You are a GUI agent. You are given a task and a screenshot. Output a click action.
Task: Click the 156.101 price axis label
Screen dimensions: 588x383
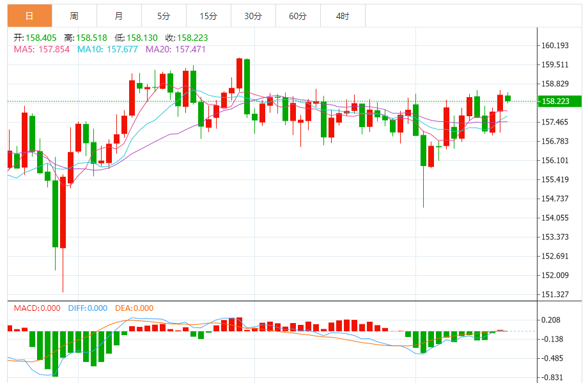555,160
